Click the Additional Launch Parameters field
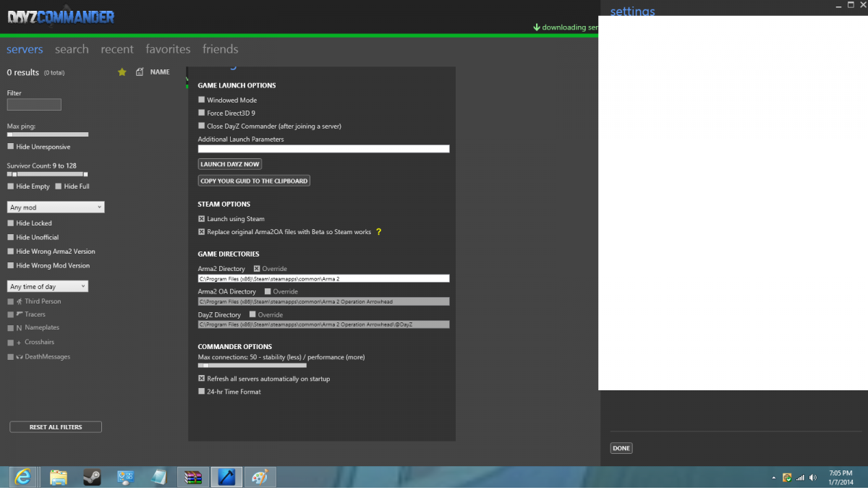The height and width of the screenshot is (490, 868). click(323, 149)
